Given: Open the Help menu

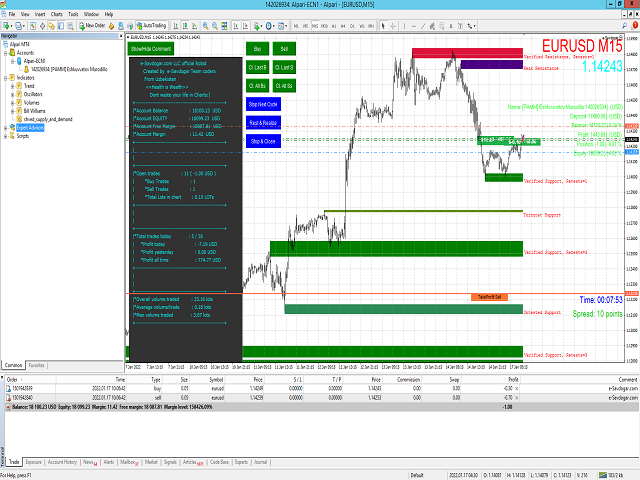Looking at the screenshot, I should [109, 14].
